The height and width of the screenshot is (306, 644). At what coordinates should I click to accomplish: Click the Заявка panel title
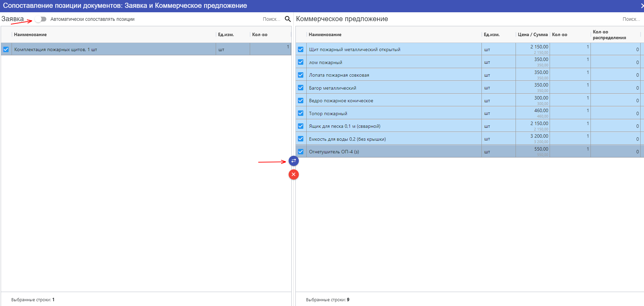pos(13,19)
